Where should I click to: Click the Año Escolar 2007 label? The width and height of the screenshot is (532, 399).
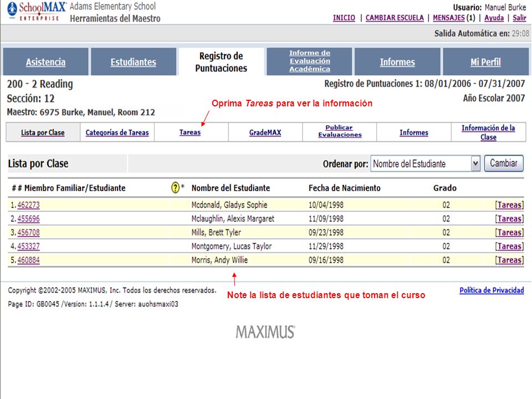[494, 98]
